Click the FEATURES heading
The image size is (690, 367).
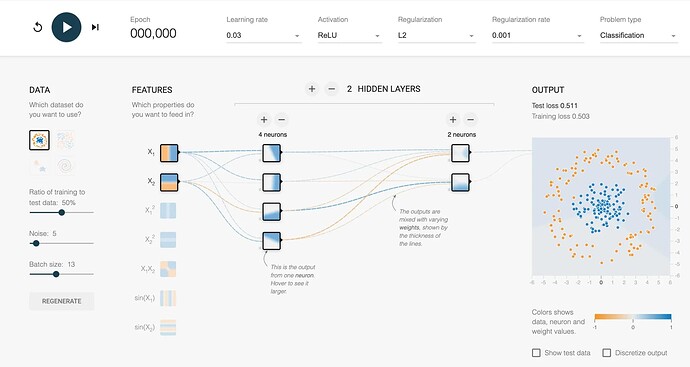pos(152,90)
